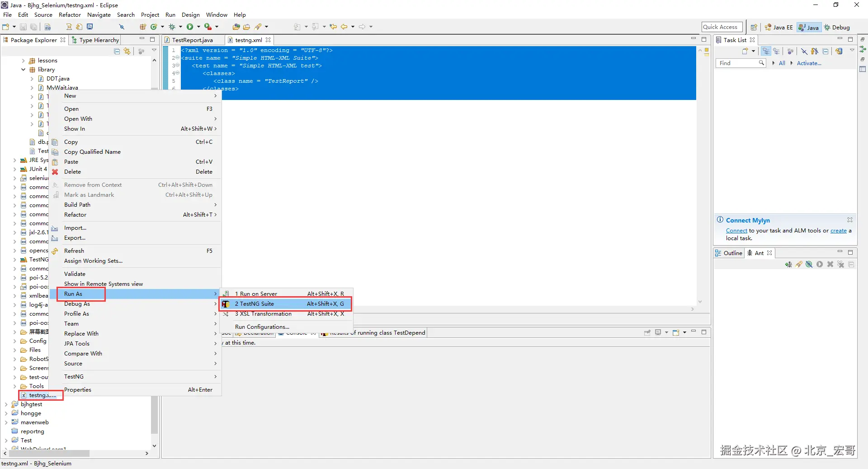This screenshot has width=868, height=469.
Task: Click the Quick Access search field
Action: [722, 27]
